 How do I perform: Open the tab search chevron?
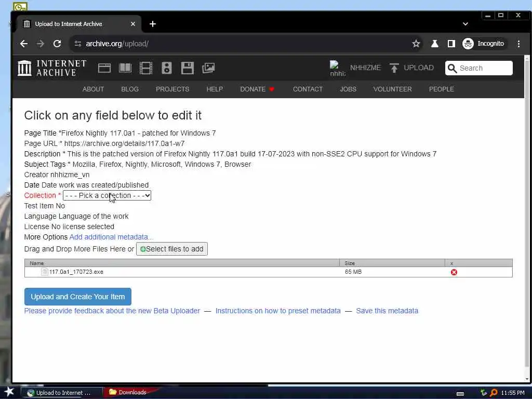coord(465,24)
